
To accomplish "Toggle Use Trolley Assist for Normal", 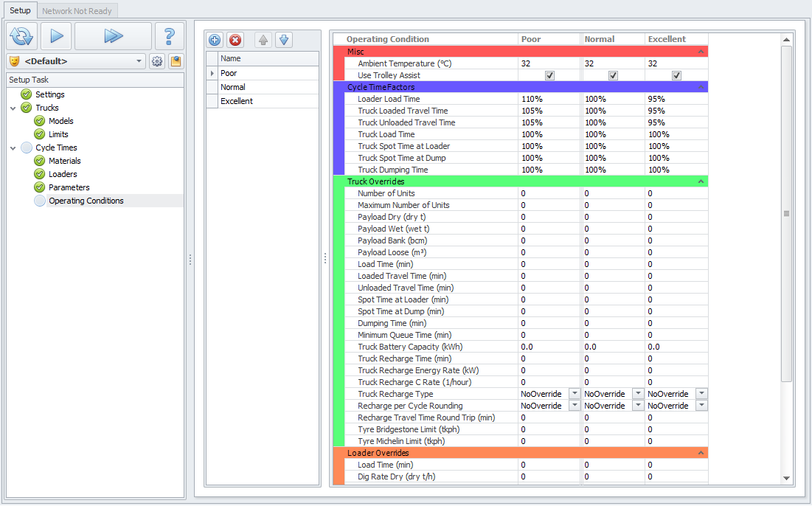I will [x=613, y=75].
